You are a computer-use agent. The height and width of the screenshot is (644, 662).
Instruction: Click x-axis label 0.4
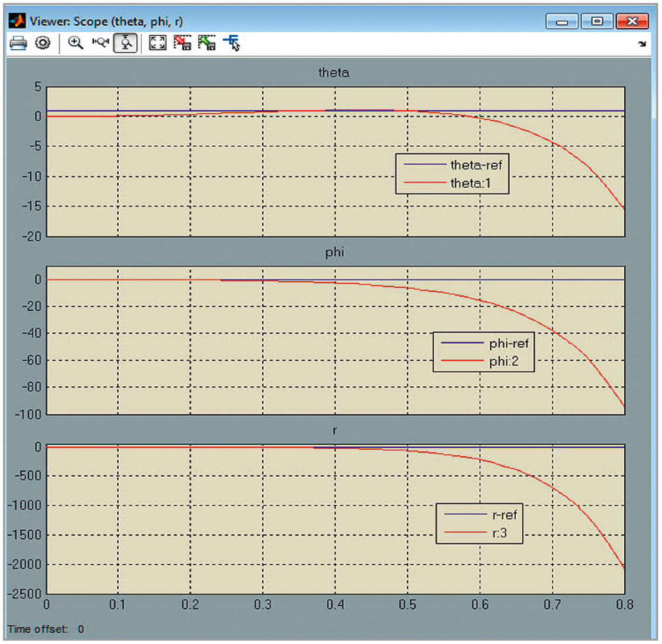coord(335,605)
